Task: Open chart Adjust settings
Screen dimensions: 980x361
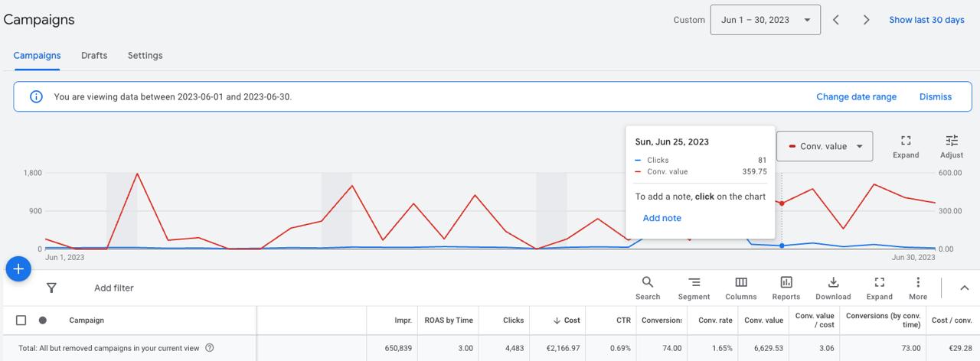Action: pos(951,145)
